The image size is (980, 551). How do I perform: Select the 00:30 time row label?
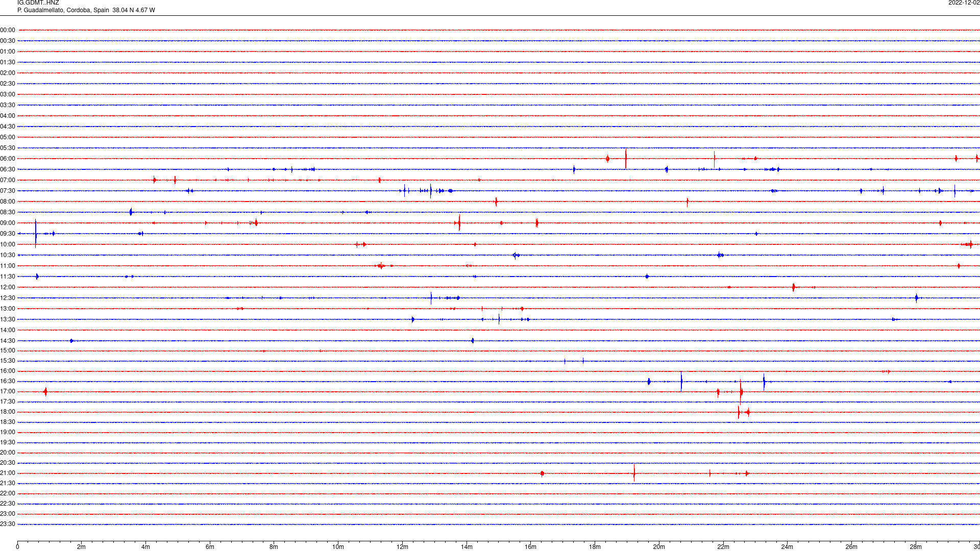coord(8,41)
